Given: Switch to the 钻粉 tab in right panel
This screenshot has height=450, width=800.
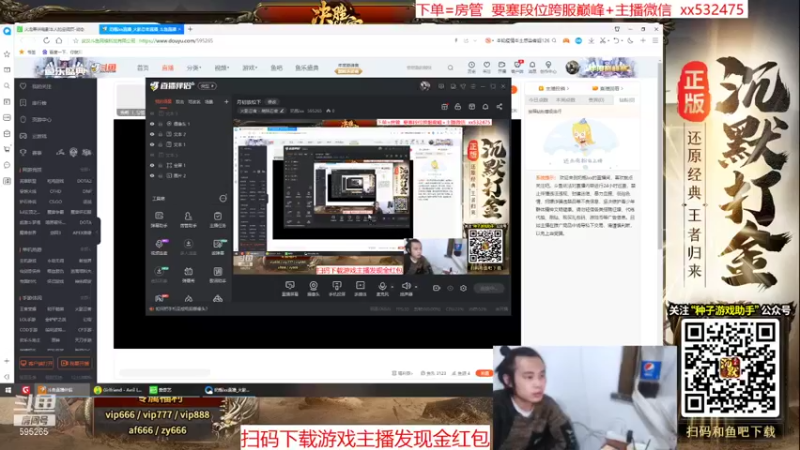Looking at the screenshot, I should click(x=627, y=100).
